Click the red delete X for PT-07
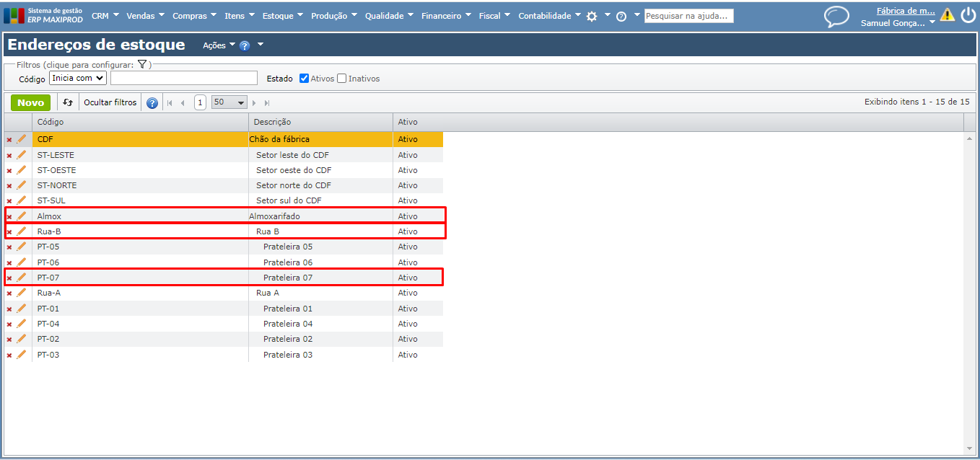 pos(9,278)
